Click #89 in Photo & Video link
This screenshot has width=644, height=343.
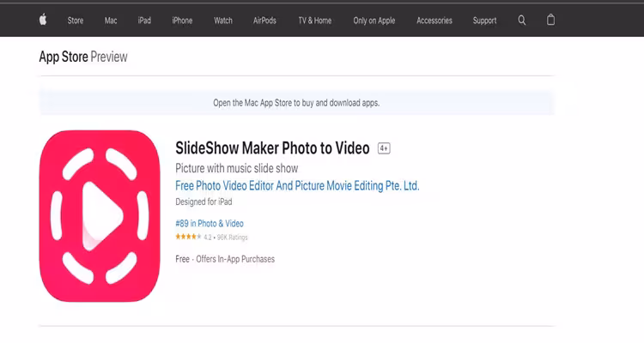click(x=210, y=223)
